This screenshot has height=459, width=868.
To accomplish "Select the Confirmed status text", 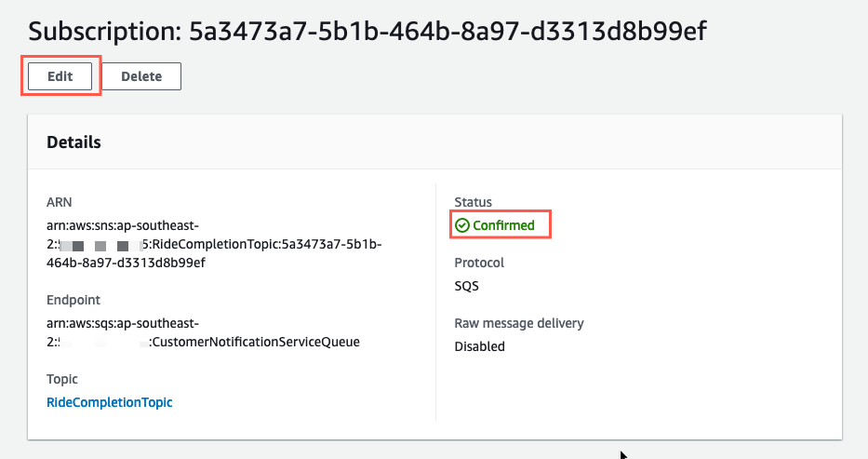I will (x=503, y=225).
